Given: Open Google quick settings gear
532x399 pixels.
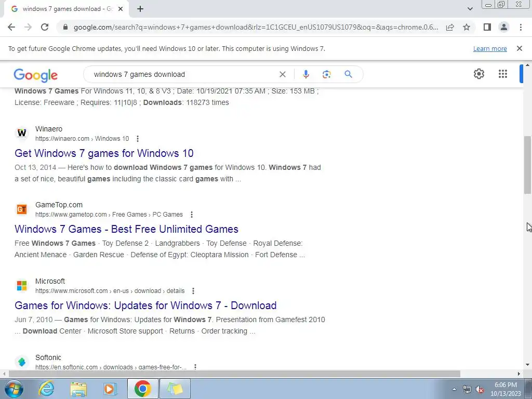Looking at the screenshot, I should click(478, 74).
